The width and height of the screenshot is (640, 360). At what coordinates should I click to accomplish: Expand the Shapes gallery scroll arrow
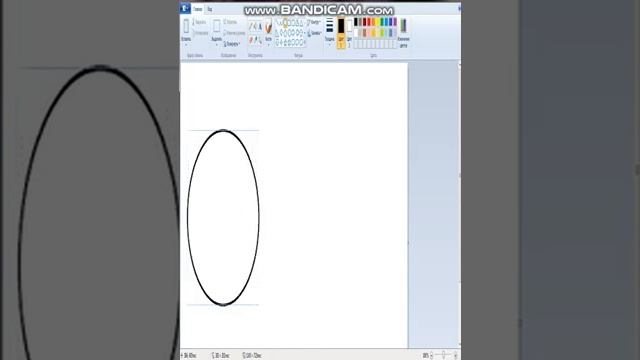point(305,42)
